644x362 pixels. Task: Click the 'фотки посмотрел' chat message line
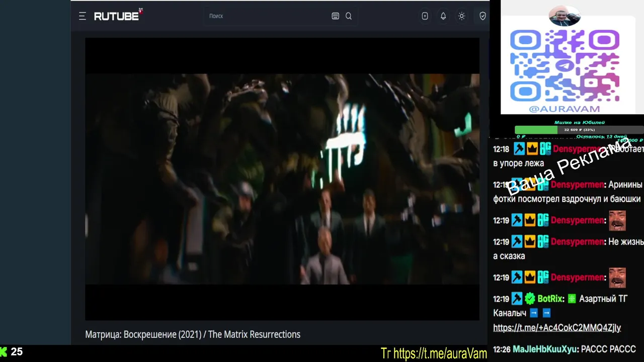(x=567, y=199)
